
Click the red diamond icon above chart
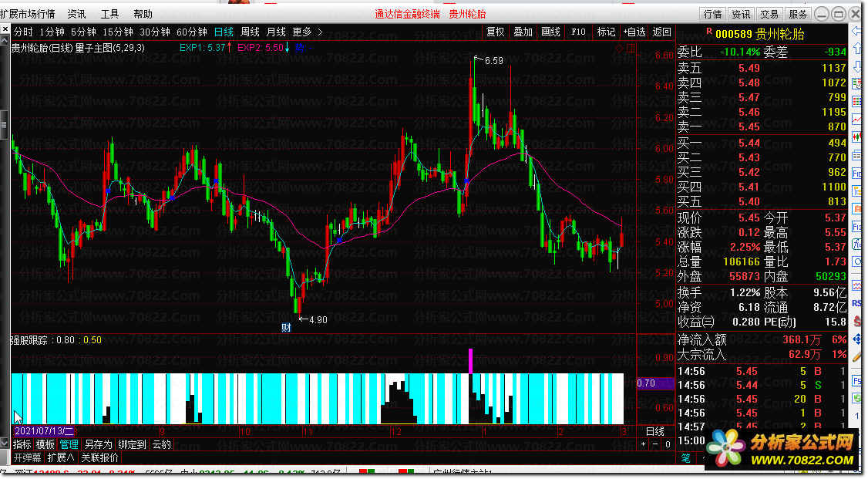(x=620, y=48)
